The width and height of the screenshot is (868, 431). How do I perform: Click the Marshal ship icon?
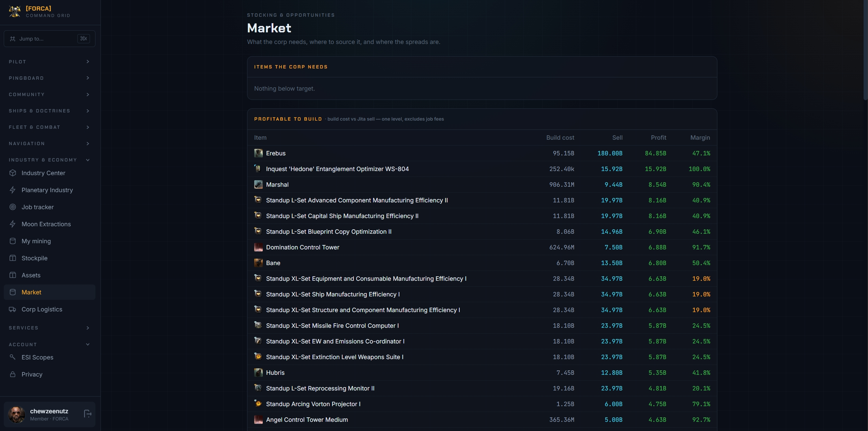[x=258, y=184]
